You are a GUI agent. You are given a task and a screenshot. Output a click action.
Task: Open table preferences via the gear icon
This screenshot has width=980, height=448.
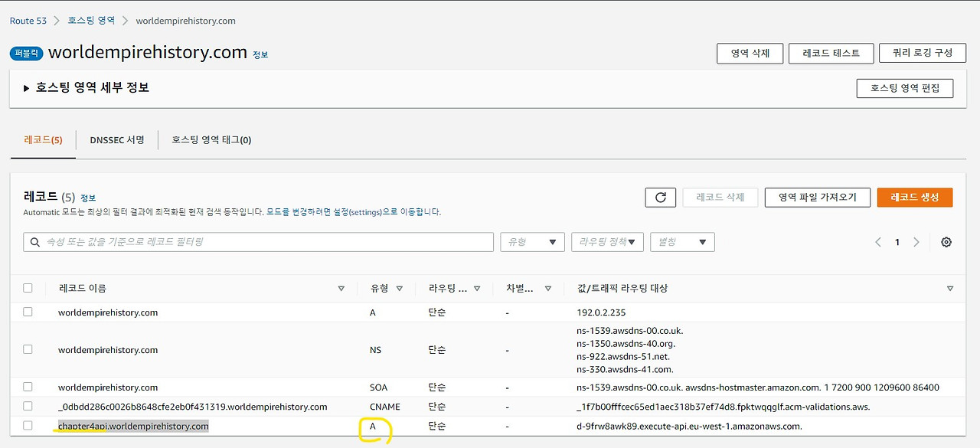946,241
